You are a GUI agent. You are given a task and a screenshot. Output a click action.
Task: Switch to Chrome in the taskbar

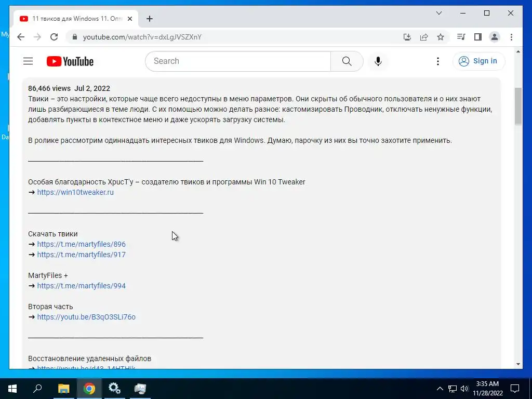click(x=89, y=389)
